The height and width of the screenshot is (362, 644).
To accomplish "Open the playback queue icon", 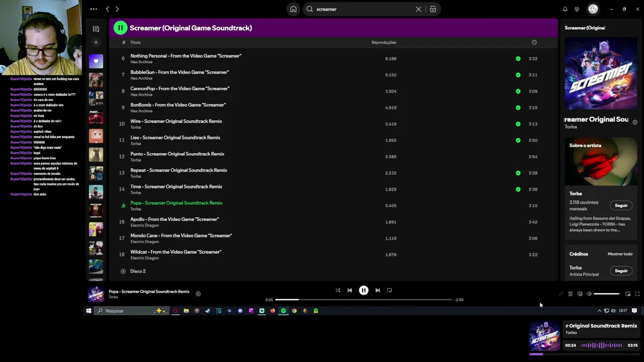I will pyautogui.click(x=570, y=294).
